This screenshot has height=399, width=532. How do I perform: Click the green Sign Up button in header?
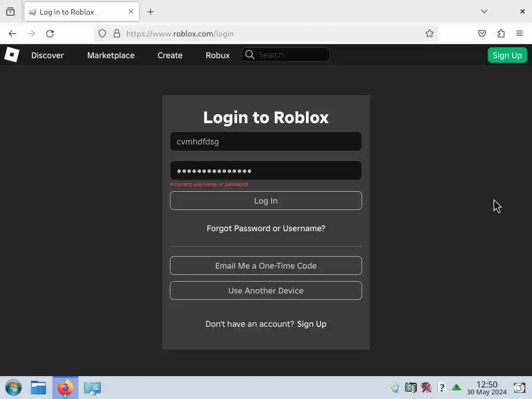507,55
